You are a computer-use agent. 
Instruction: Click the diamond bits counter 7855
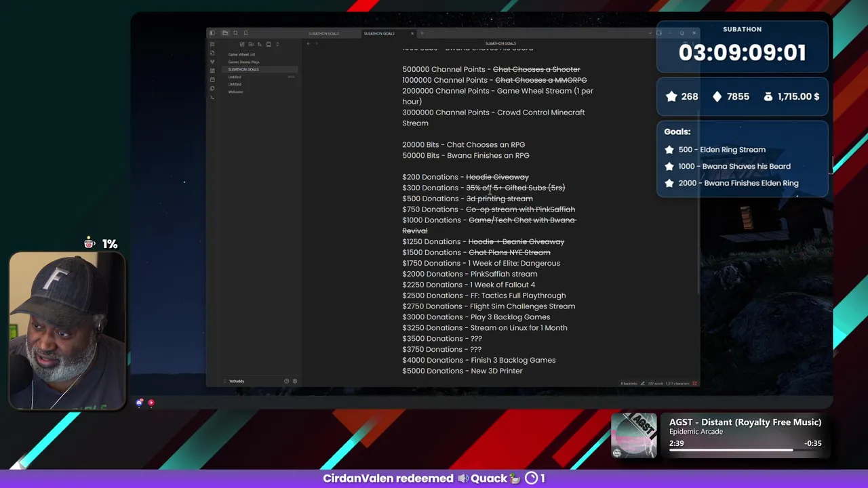tap(730, 96)
